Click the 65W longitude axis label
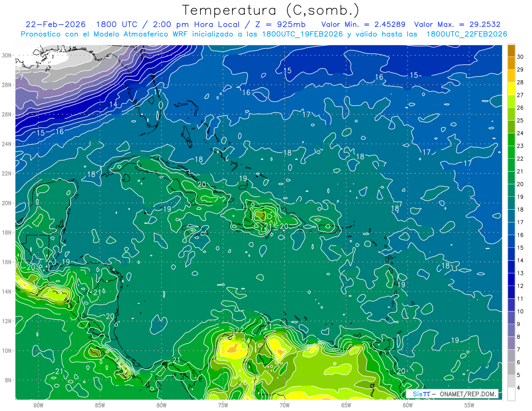 click(x=346, y=405)
